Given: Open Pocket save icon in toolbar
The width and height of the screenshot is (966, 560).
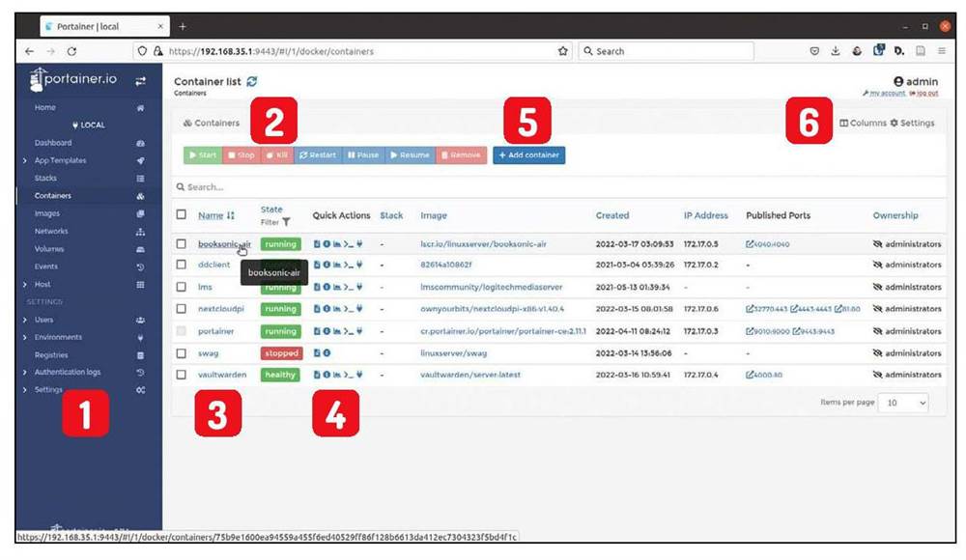Looking at the screenshot, I should [x=814, y=51].
